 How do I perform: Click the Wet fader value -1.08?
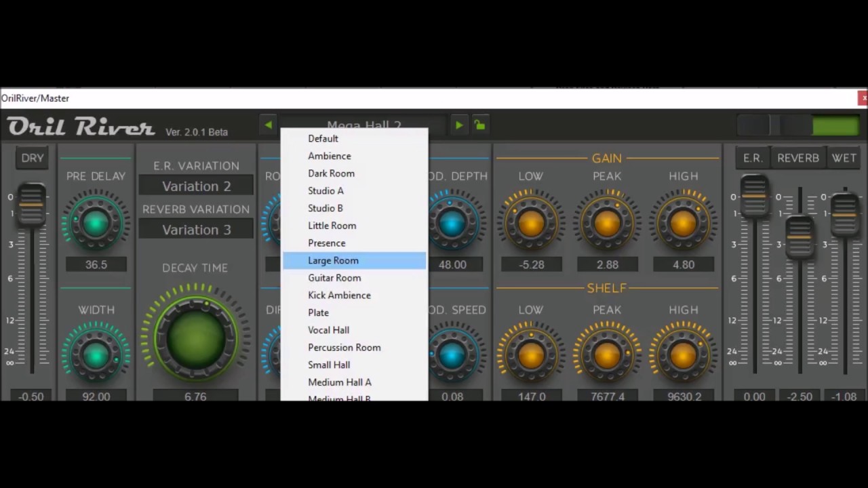click(845, 396)
